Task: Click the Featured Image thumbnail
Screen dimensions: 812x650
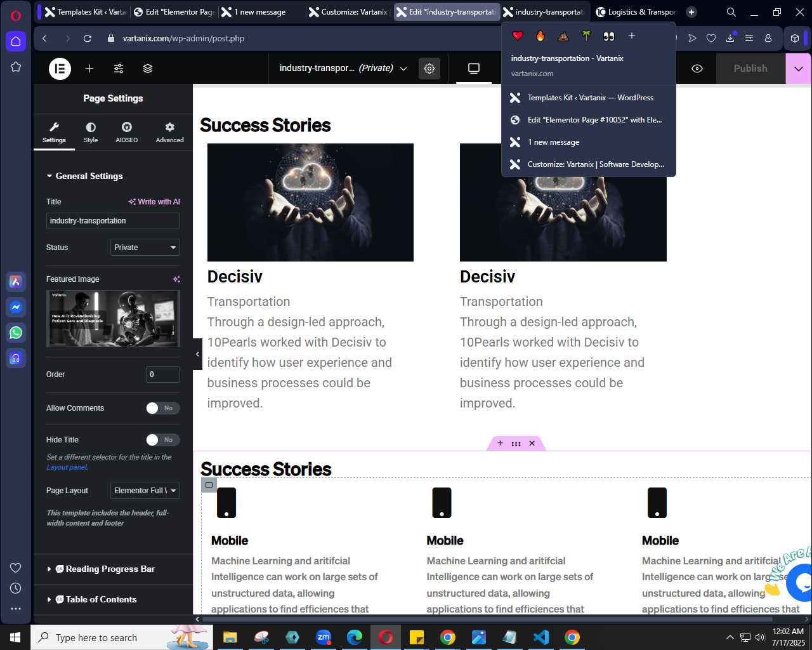Action: click(113, 319)
